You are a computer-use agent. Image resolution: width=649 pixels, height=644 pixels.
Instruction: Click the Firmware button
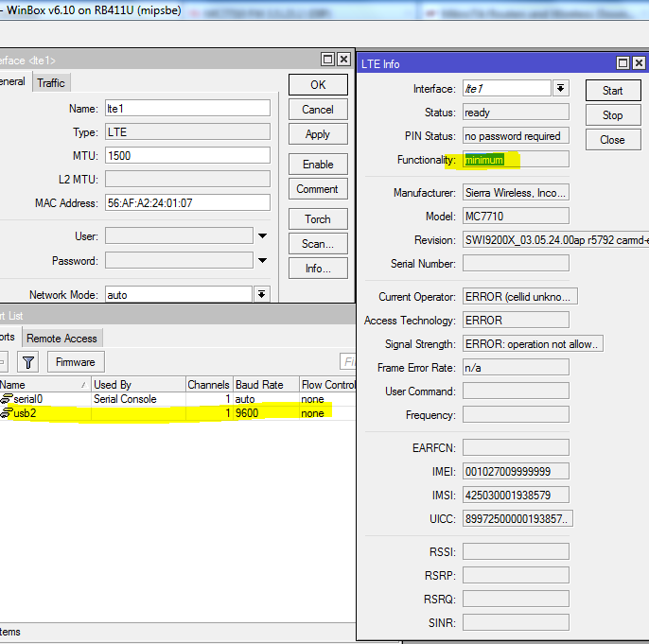point(75,361)
